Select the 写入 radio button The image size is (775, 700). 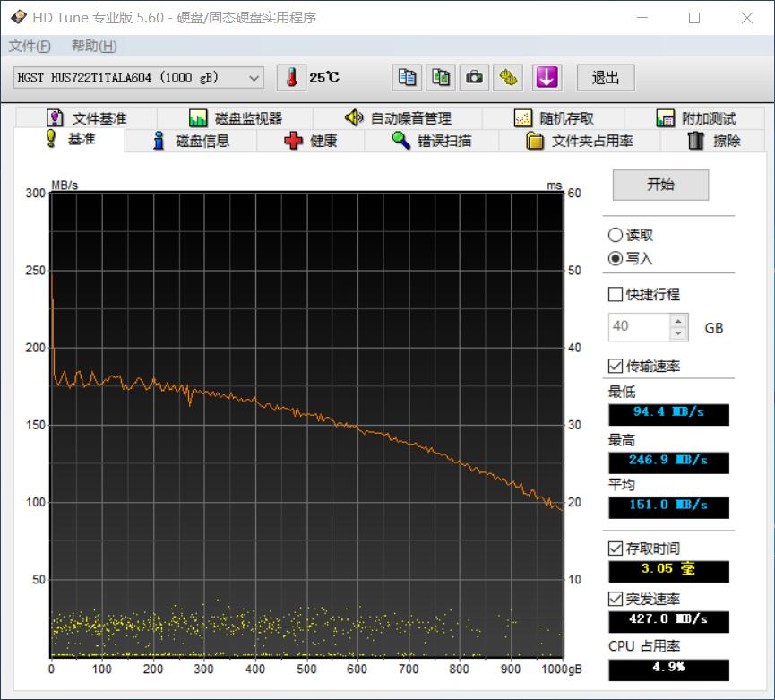point(616,258)
